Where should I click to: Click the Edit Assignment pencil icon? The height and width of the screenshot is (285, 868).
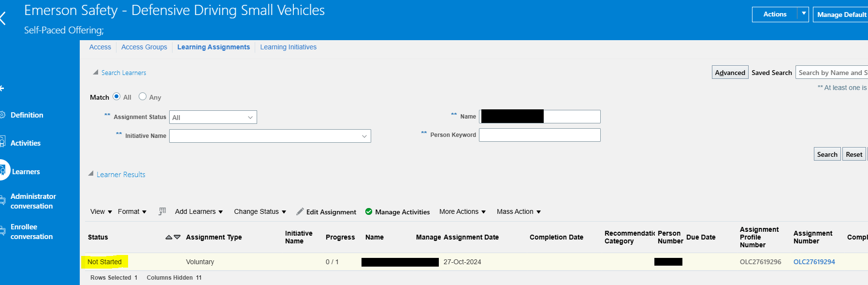click(300, 211)
